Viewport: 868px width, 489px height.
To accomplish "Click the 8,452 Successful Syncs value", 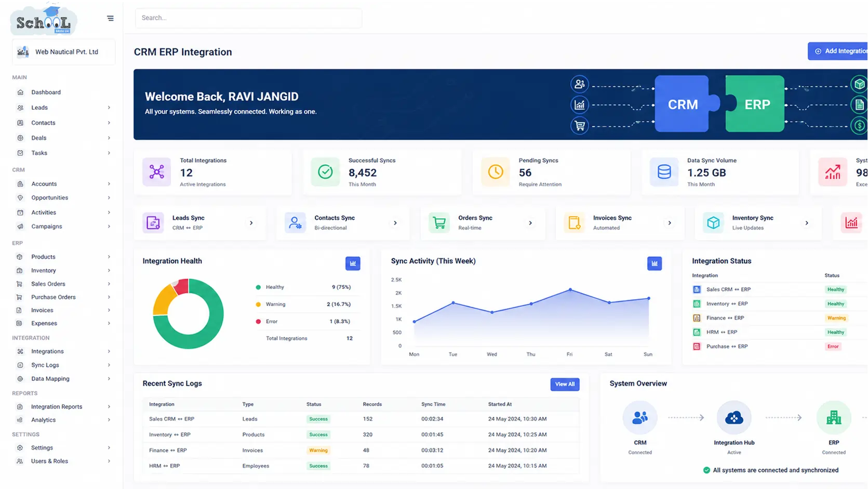I will coord(363,173).
